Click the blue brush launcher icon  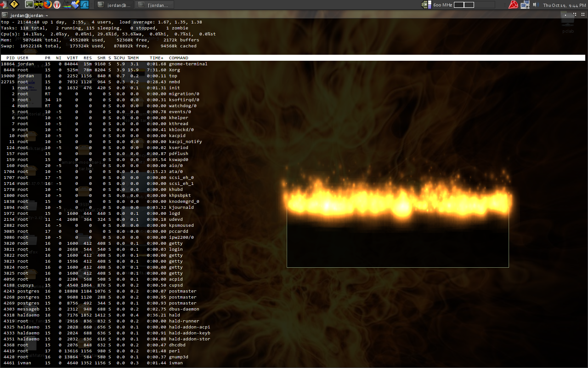coord(75,5)
